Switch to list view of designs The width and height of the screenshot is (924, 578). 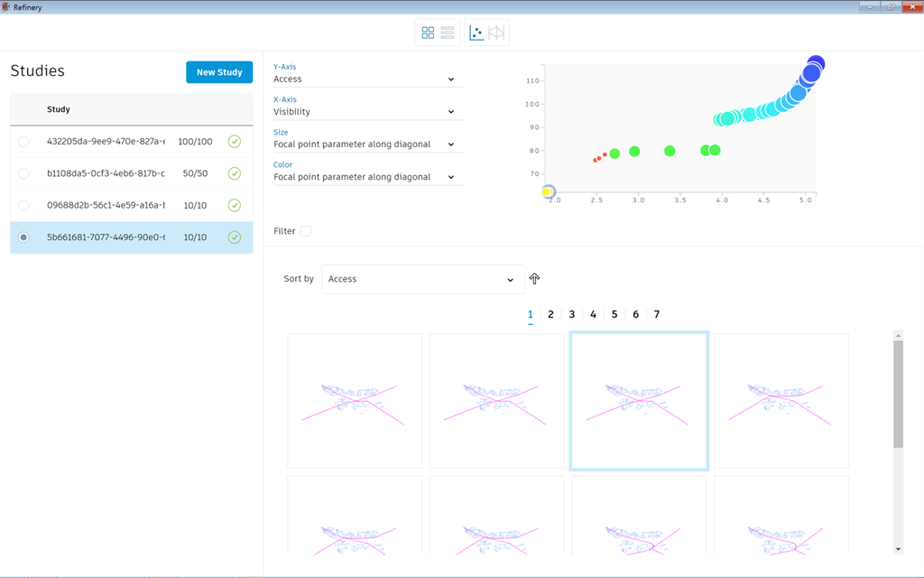tap(448, 33)
